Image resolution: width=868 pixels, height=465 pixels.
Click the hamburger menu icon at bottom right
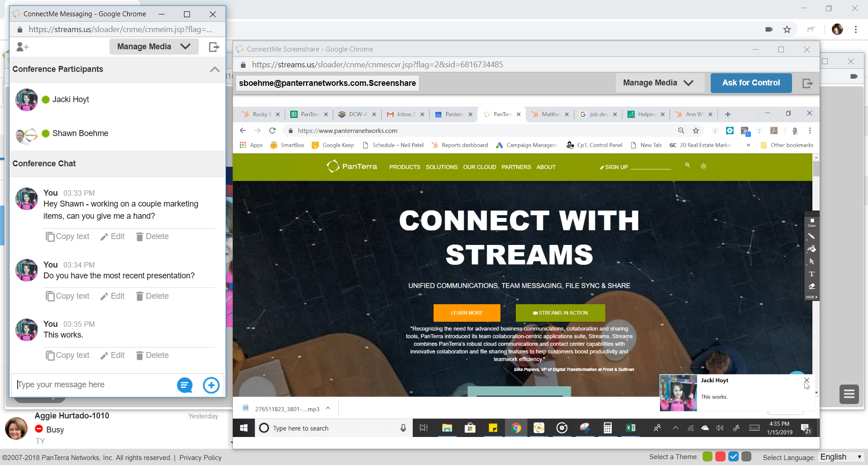849,395
